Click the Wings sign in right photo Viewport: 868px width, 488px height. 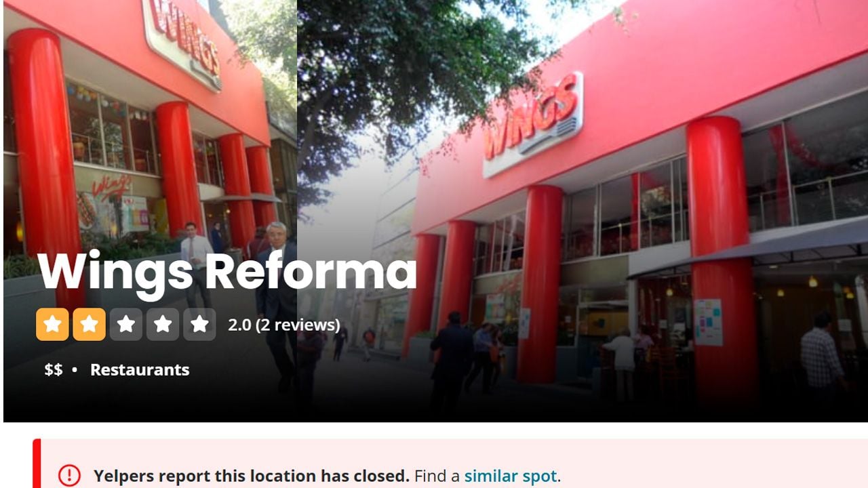[533, 123]
